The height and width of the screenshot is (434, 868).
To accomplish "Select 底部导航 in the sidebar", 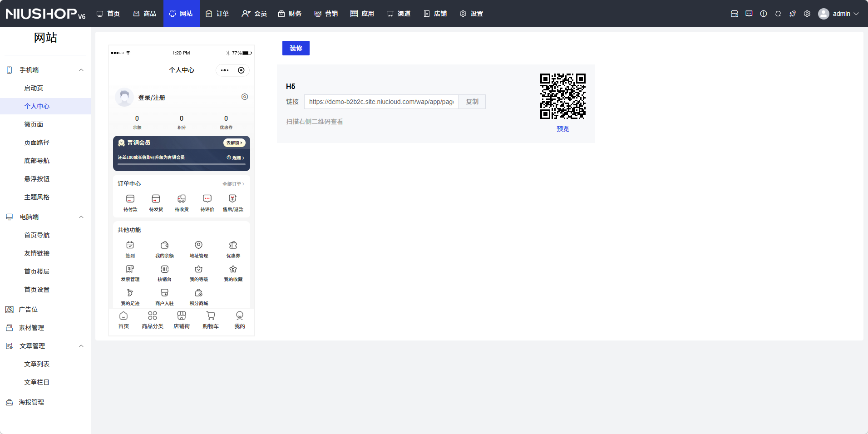I will pyautogui.click(x=37, y=161).
